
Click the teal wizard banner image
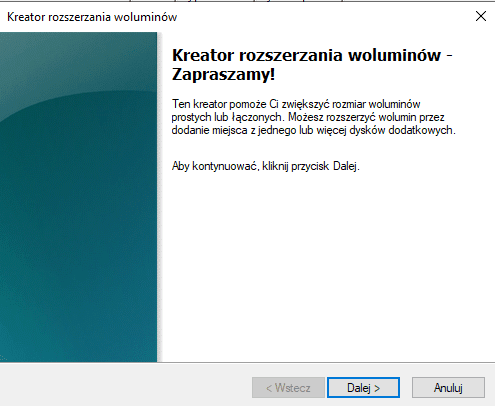[x=78, y=197]
